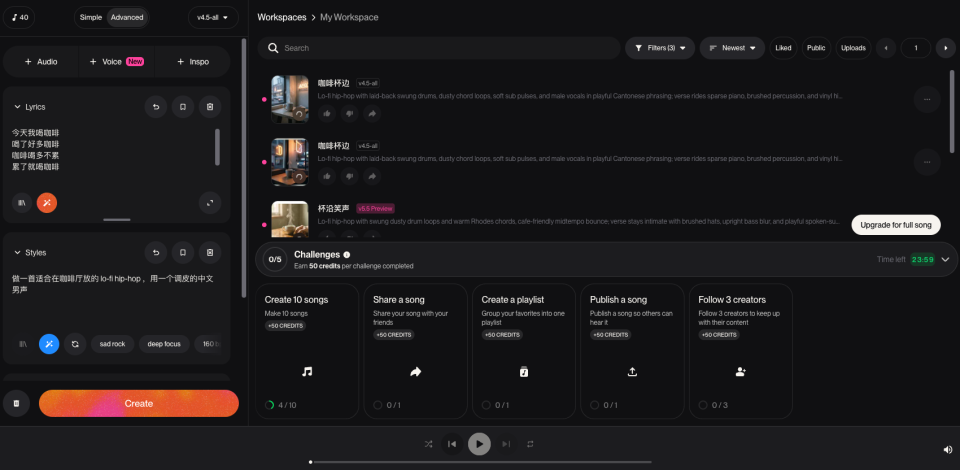Expand the lyrics editor to full screen
This screenshot has height=470, width=960.
pos(210,203)
